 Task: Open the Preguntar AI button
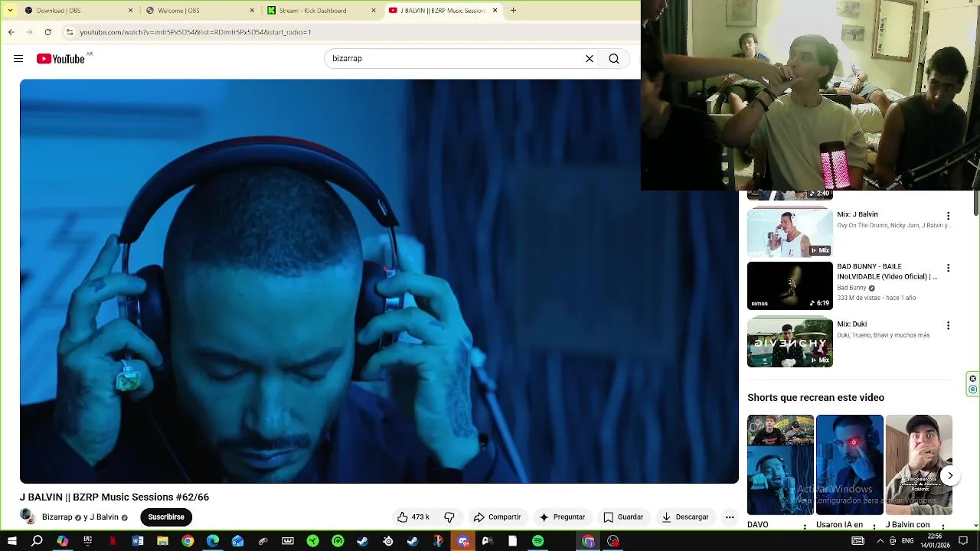click(562, 517)
